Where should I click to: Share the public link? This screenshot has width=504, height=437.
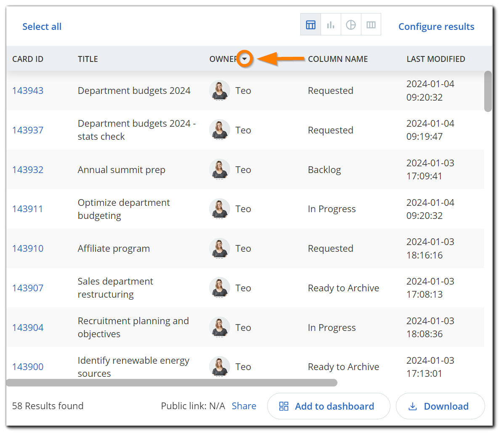click(244, 406)
